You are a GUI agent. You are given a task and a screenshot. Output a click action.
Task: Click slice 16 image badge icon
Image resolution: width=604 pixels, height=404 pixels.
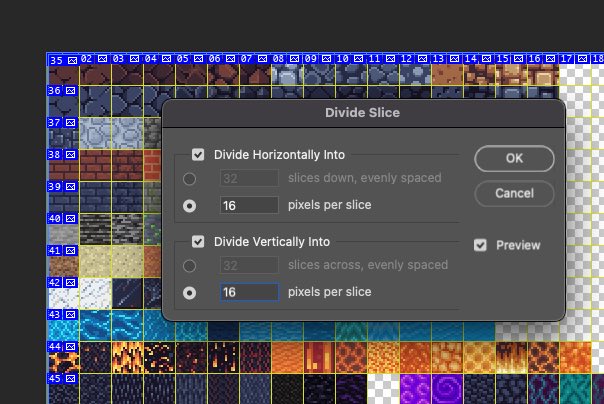(550, 59)
